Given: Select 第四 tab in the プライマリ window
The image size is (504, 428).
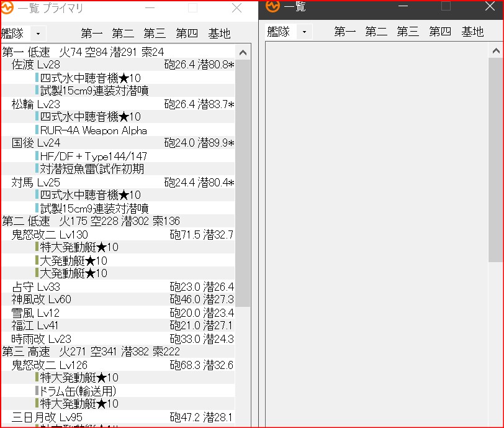Looking at the screenshot, I should coord(187,34).
